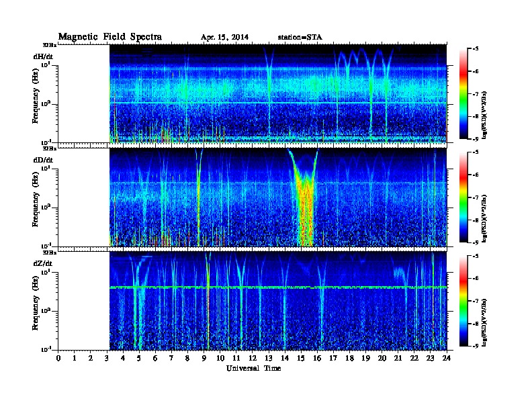532x411 pixels.
Task: Click hour tick label "15" on time axis
Action: coord(301,359)
